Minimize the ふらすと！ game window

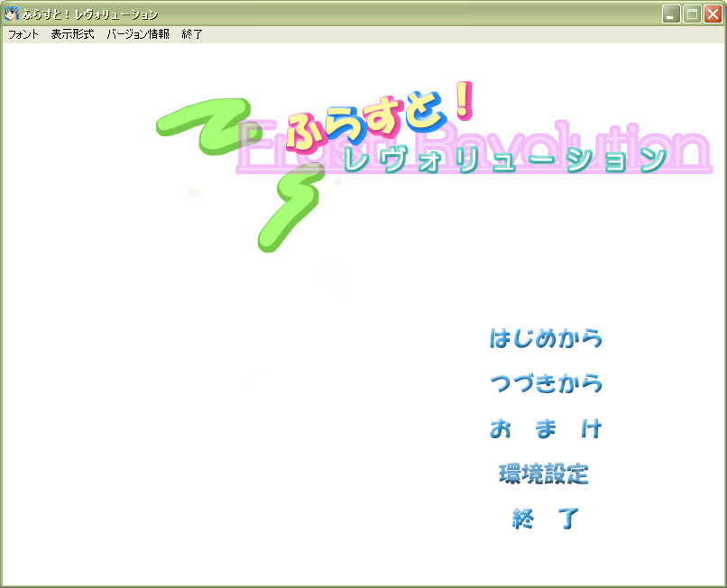point(671,14)
